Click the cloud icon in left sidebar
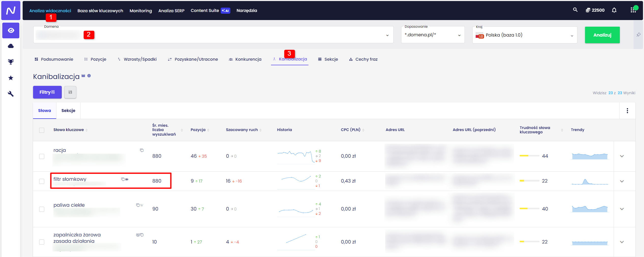Viewport: 644px width, 257px height. tap(11, 46)
